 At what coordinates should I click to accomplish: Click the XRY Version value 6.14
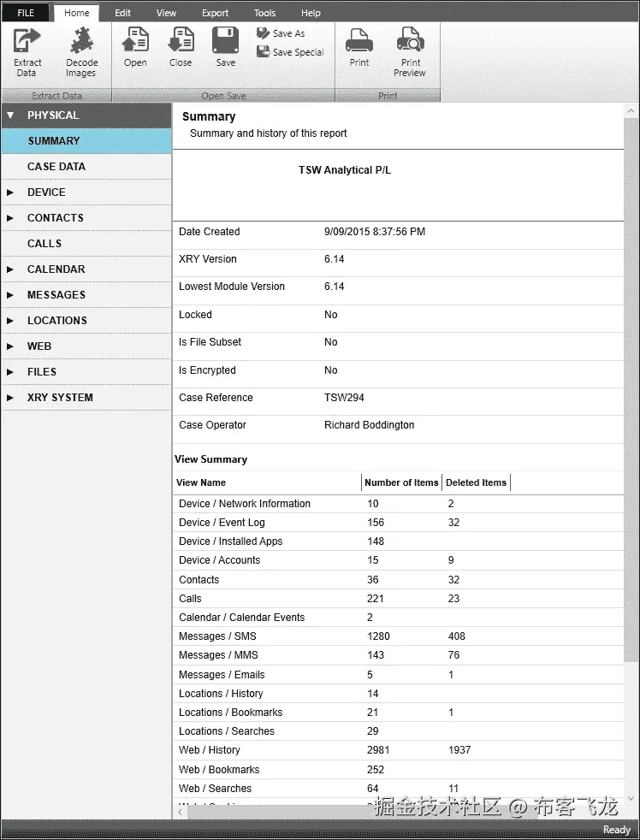[x=334, y=258]
